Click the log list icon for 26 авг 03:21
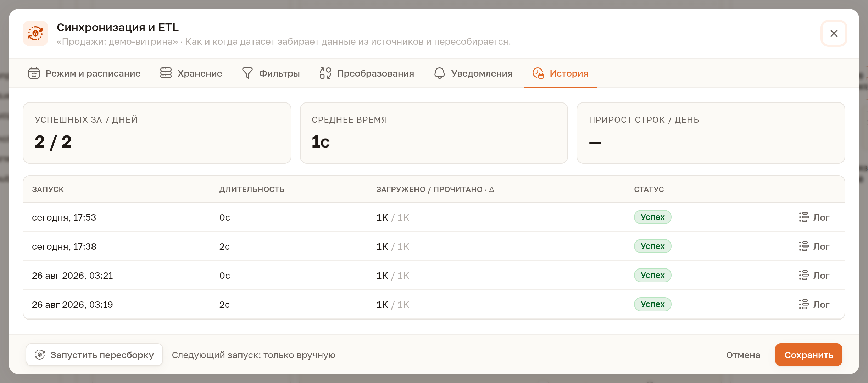Image resolution: width=868 pixels, height=383 pixels. click(804, 275)
